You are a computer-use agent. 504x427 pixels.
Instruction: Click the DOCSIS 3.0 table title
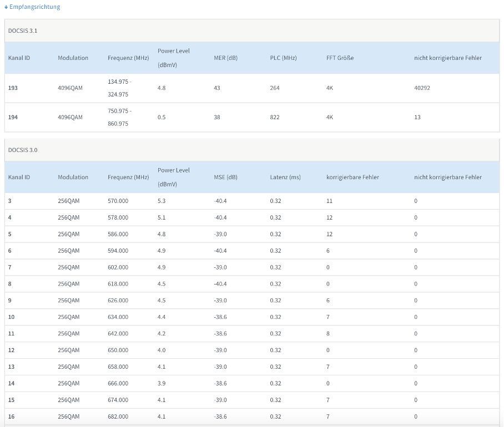point(23,150)
